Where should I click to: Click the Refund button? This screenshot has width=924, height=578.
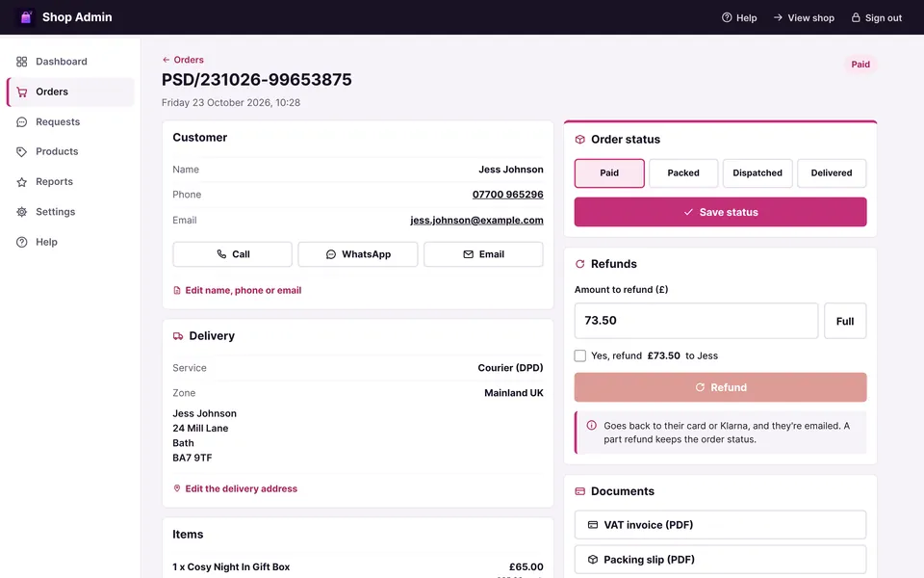(x=720, y=387)
